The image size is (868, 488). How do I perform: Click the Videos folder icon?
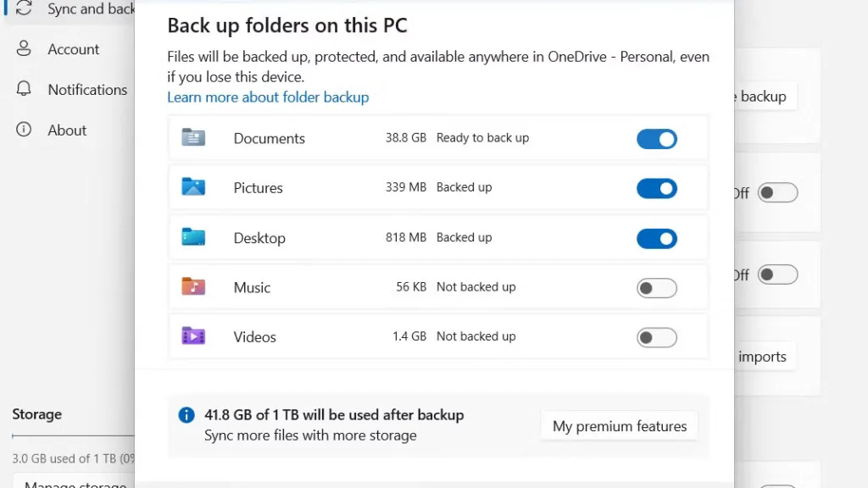pos(193,335)
